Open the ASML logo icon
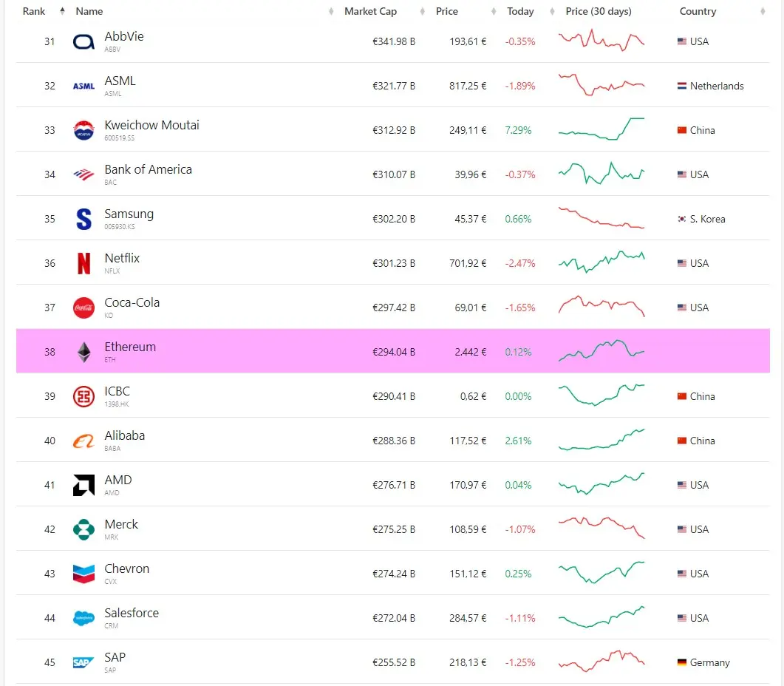784x686 pixels. pyautogui.click(x=83, y=86)
